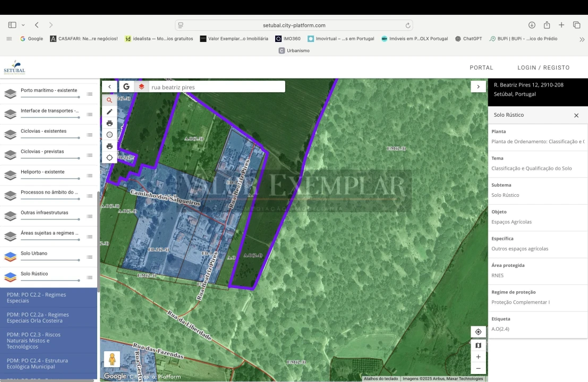Toggle the Solo Urbano layer icon
Viewport: 588px width, 382px height.
coord(10,257)
